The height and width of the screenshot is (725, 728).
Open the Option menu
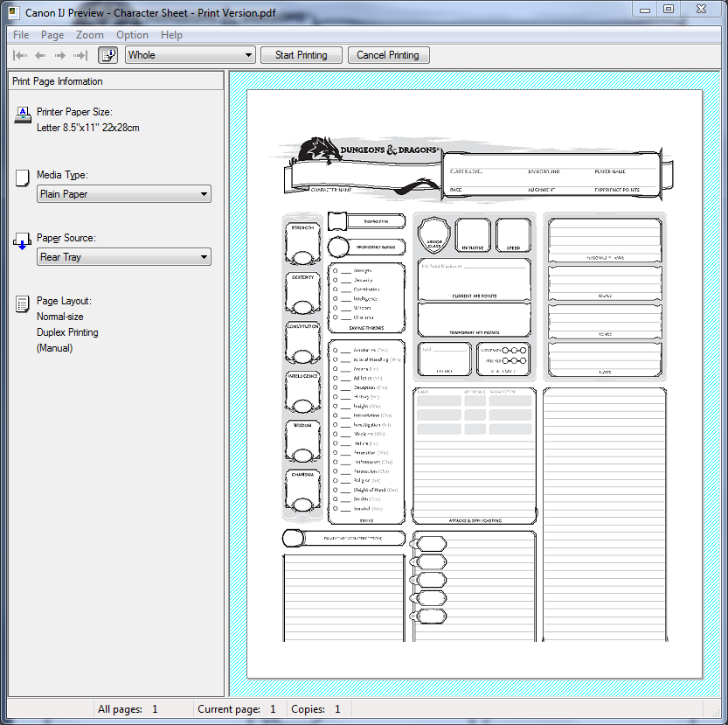(x=132, y=35)
